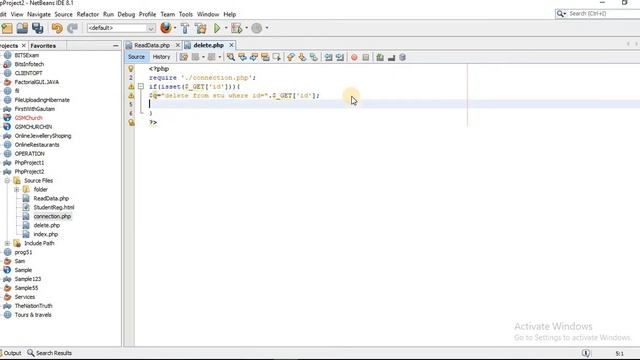Viewport: 640px width, 360px height.
Task: Select the PhpProject1 project
Action: click(x=29, y=163)
